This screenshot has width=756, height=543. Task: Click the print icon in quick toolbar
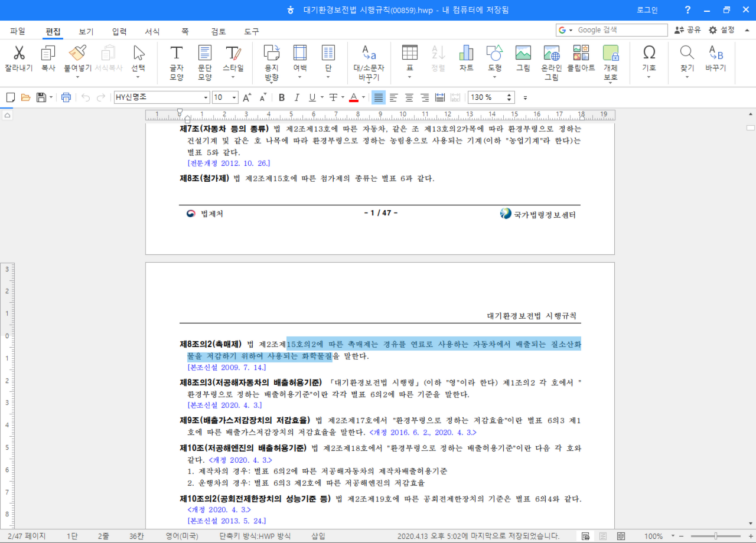click(66, 97)
